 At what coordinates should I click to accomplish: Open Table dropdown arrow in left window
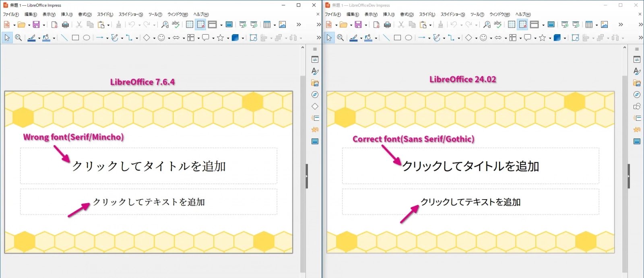tap(275, 25)
